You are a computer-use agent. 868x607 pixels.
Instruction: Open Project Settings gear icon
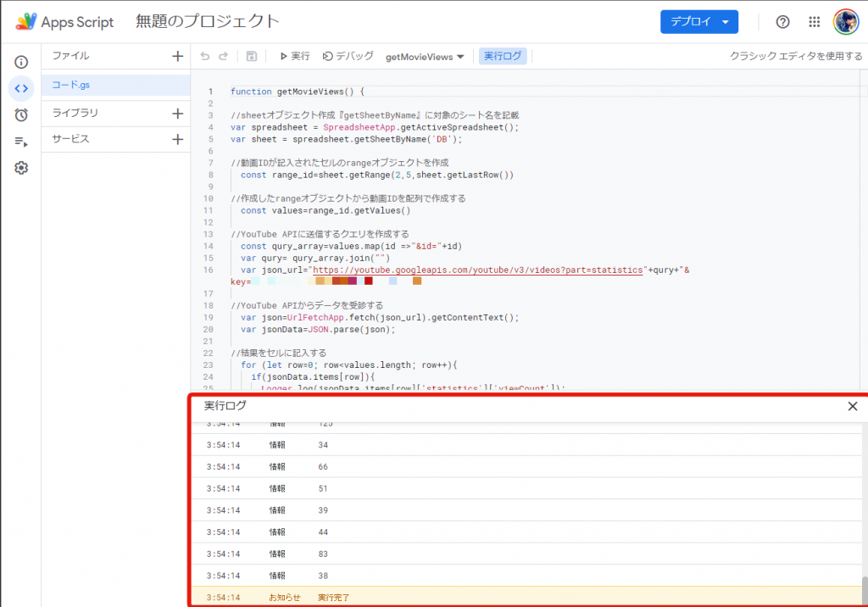pyautogui.click(x=21, y=168)
